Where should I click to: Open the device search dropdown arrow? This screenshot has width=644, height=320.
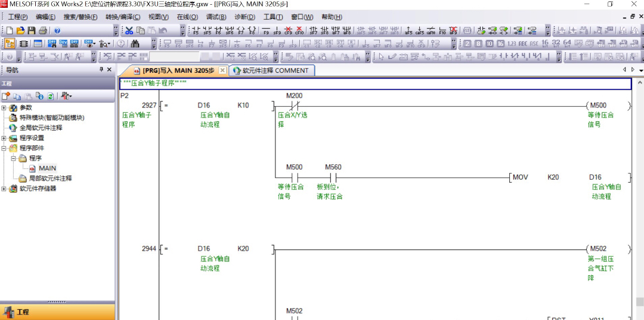[x=109, y=44]
